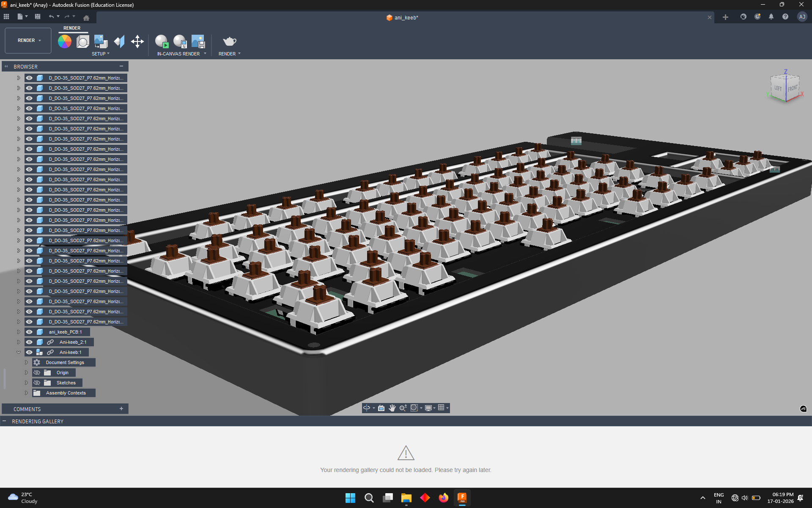Collapse the RENDERING GALLERY panel

(x=4, y=421)
